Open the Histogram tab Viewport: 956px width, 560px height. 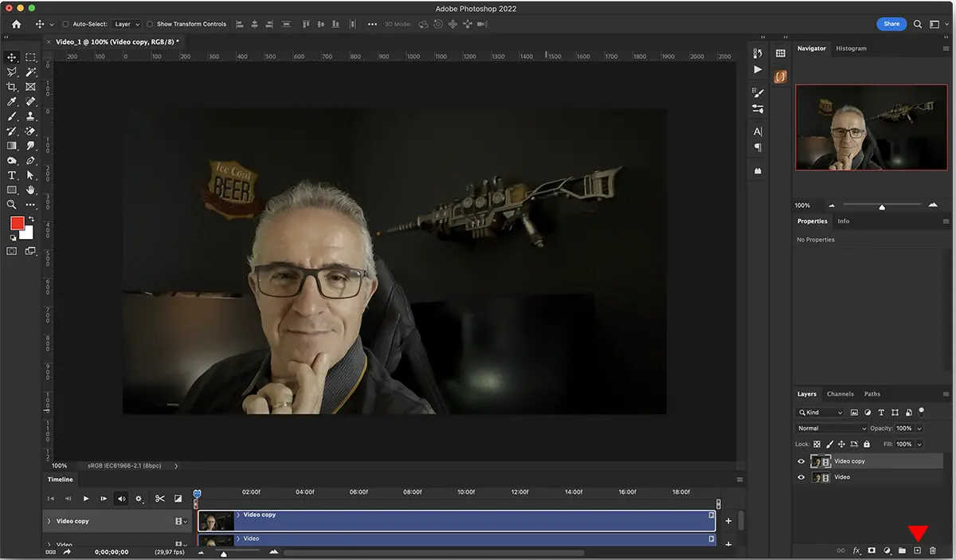[851, 49]
